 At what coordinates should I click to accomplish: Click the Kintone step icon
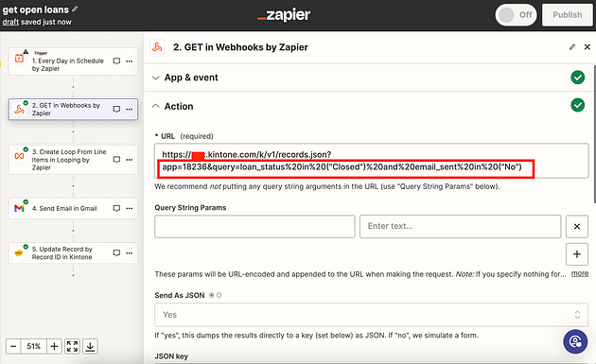[19, 253]
